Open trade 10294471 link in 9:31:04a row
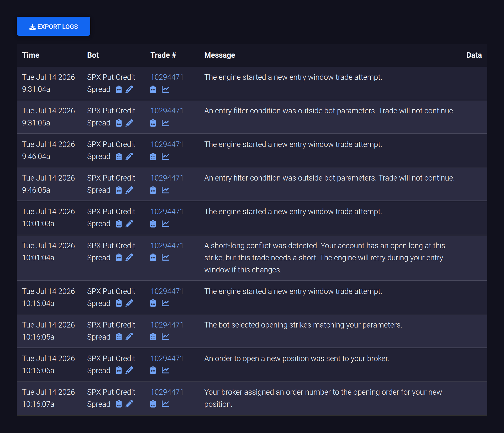 [167, 77]
